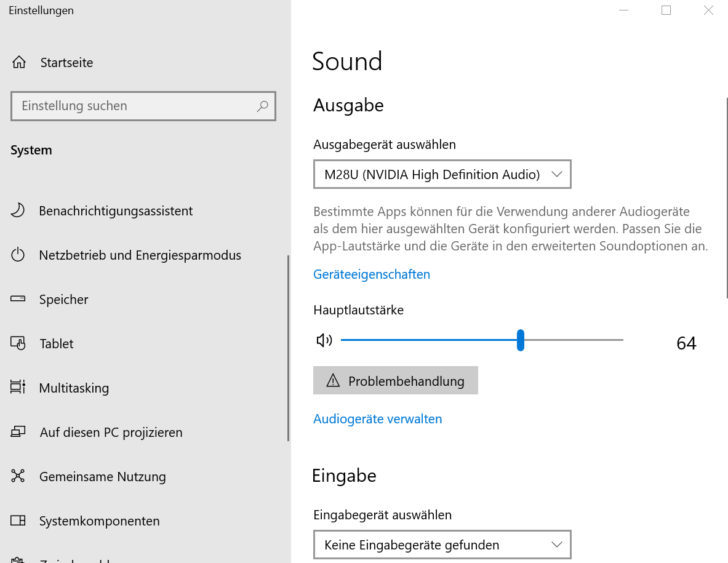Focus the Einstellung suchen search field
The image size is (728, 563).
point(135,106)
